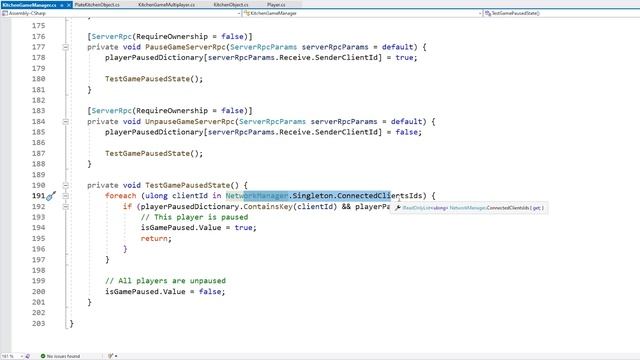Click 'isGamePaused.Value = false;' on line 200

pos(165,291)
